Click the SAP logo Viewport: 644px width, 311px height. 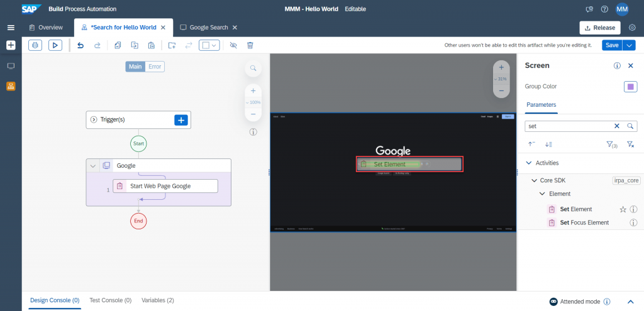pos(31,9)
